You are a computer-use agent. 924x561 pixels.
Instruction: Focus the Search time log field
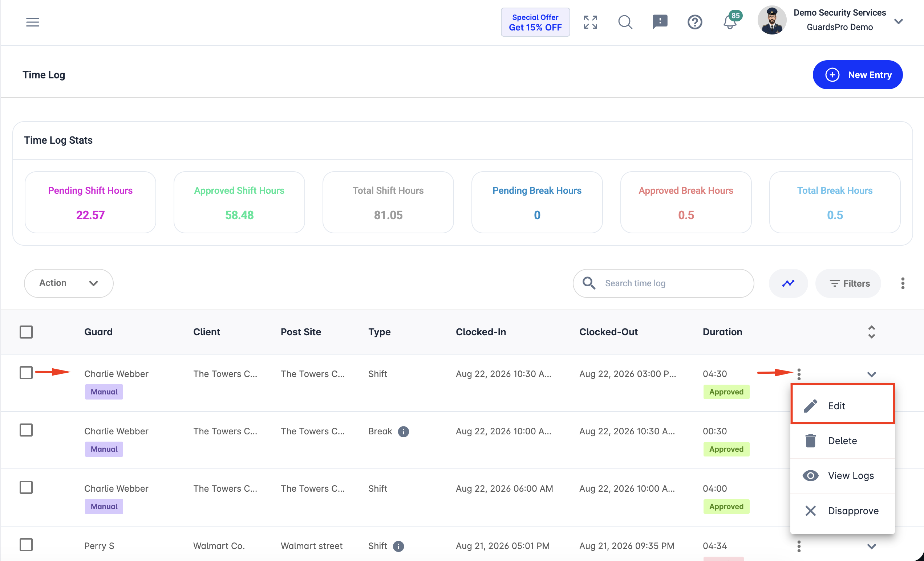(663, 283)
